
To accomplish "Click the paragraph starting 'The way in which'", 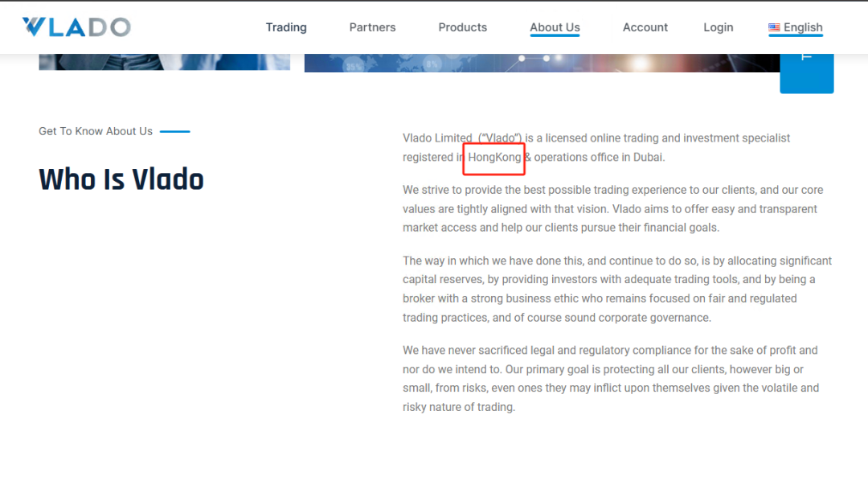I will [617, 289].
